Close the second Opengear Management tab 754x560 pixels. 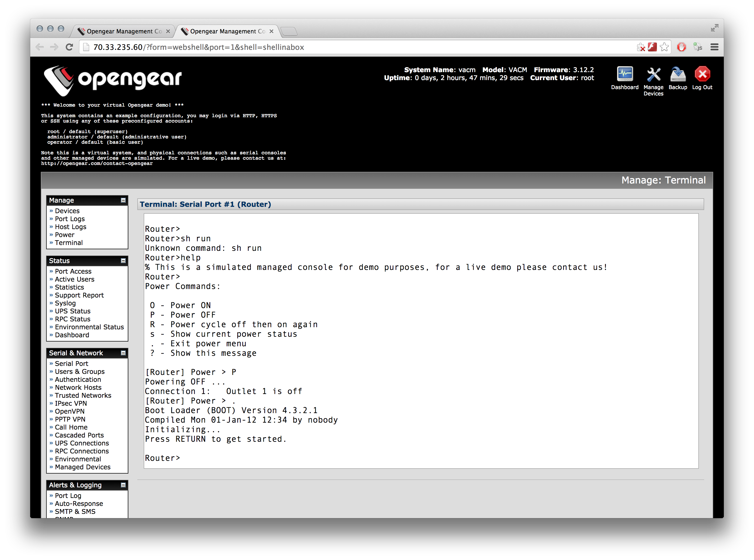[271, 31]
